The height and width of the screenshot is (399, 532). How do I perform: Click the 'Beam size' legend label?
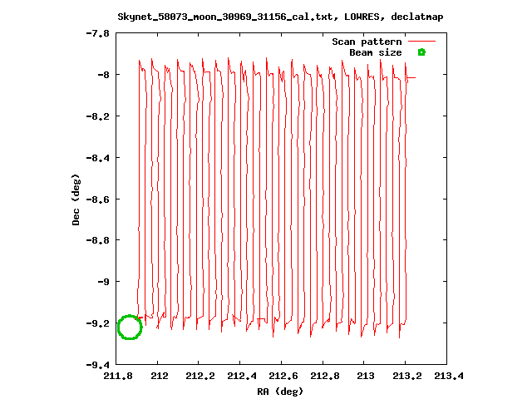376,52
